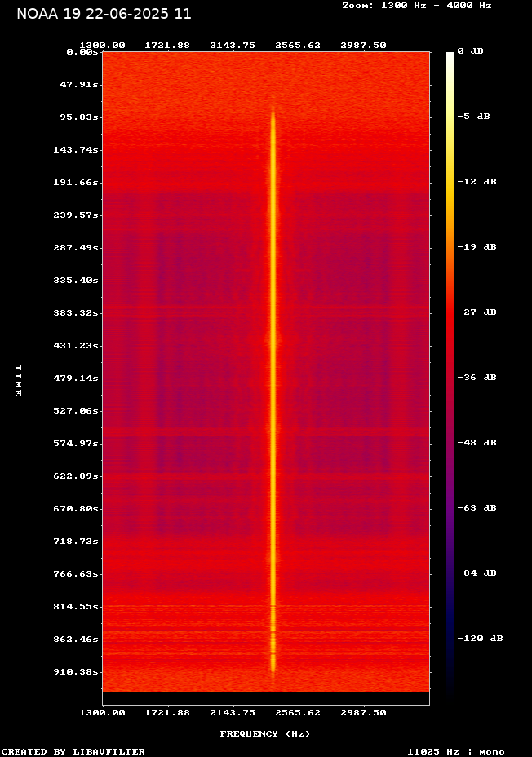Image resolution: width=532 pixels, height=757 pixels.
Task: Click top axis frequency label 2565.62
Action: click(x=298, y=46)
